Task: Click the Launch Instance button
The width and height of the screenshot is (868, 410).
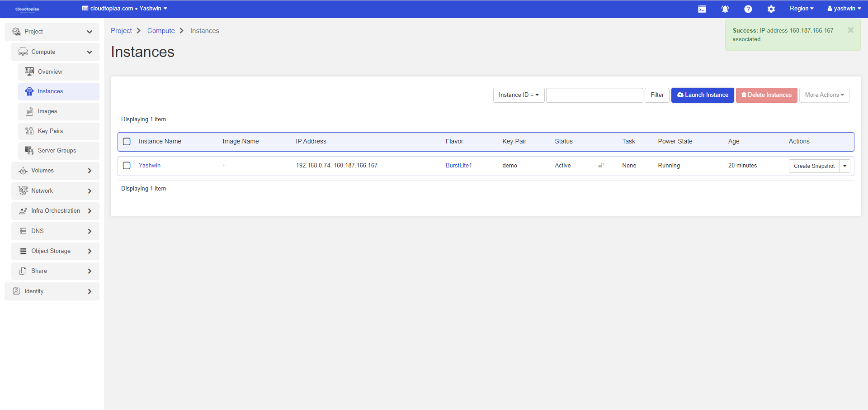Action: click(702, 95)
